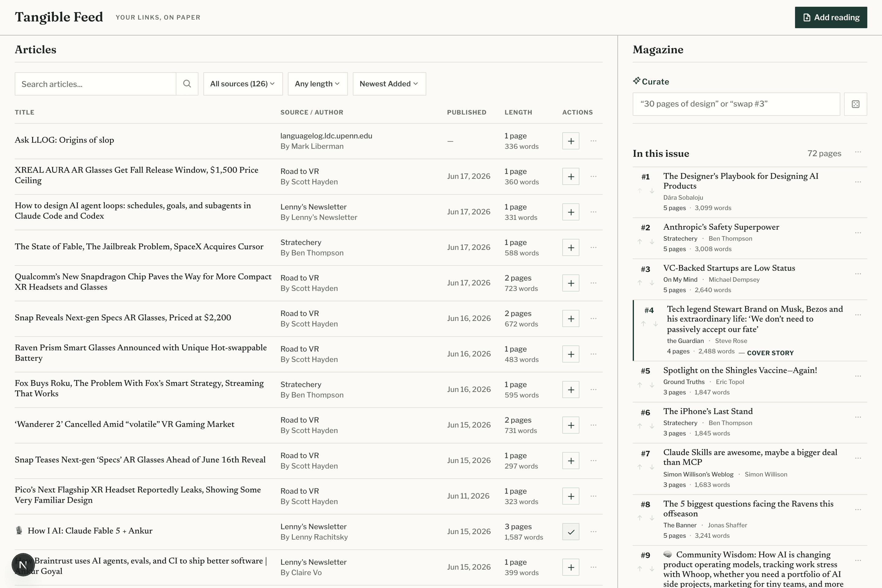Open 'Snap Reveals Next-gen Specs AR Glasses' title
The height and width of the screenshot is (588, 882).
pyautogui.click(x=123, y=318)
